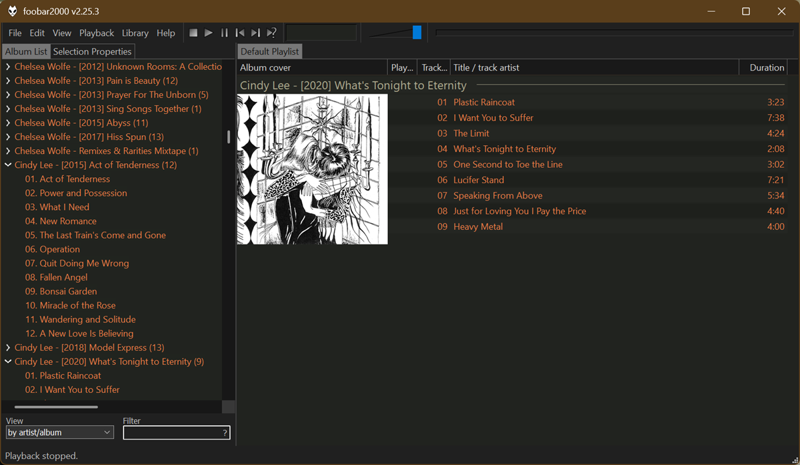Click the filter help question mark

pyautogui.click(x=224, y=433)
